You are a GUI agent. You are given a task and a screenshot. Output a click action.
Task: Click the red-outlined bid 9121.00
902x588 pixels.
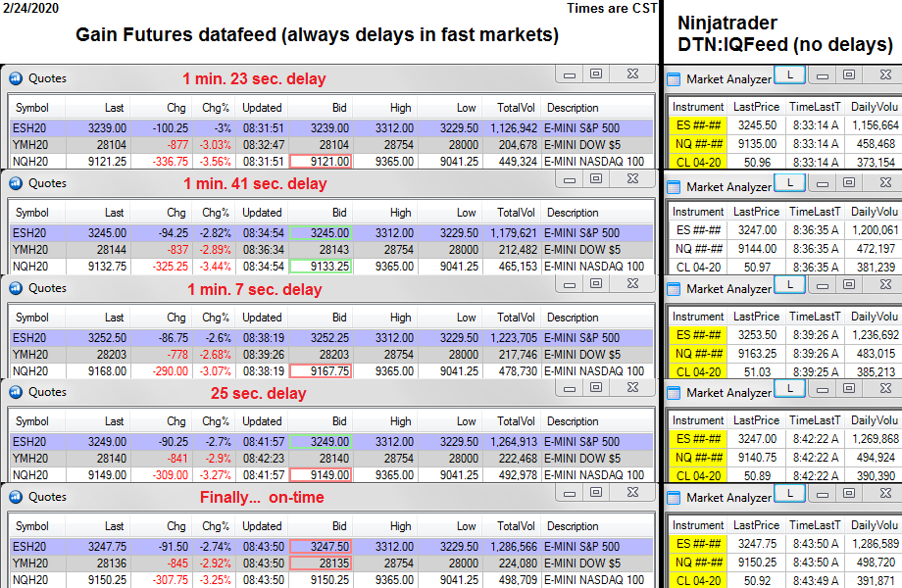coord(321,162)
